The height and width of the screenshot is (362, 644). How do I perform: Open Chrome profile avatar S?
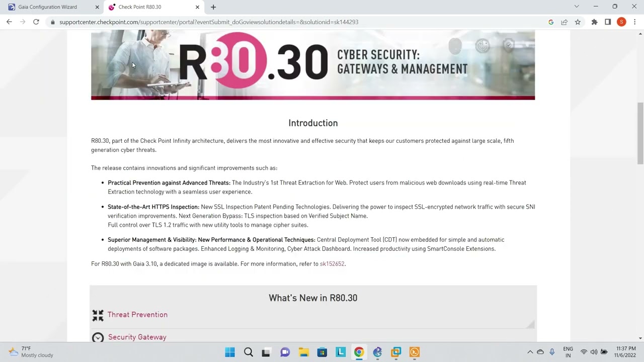[x=621, y=22]
